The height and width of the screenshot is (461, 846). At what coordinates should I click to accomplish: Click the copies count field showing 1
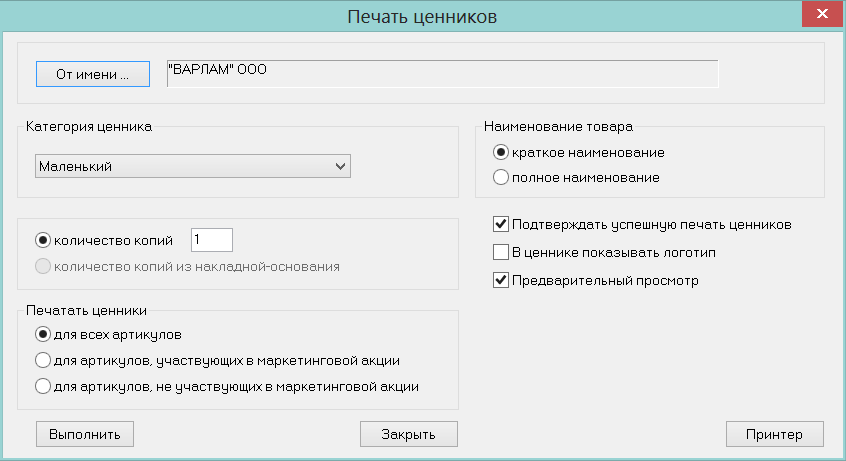coord(212,240)
